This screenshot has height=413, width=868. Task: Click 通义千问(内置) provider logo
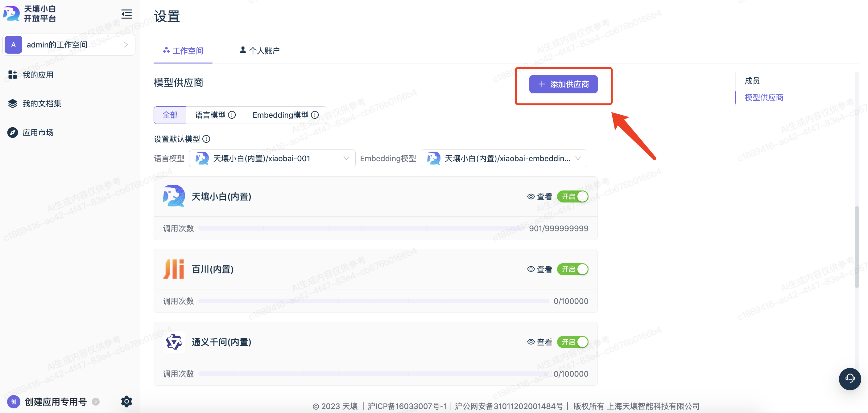[174, 342]
